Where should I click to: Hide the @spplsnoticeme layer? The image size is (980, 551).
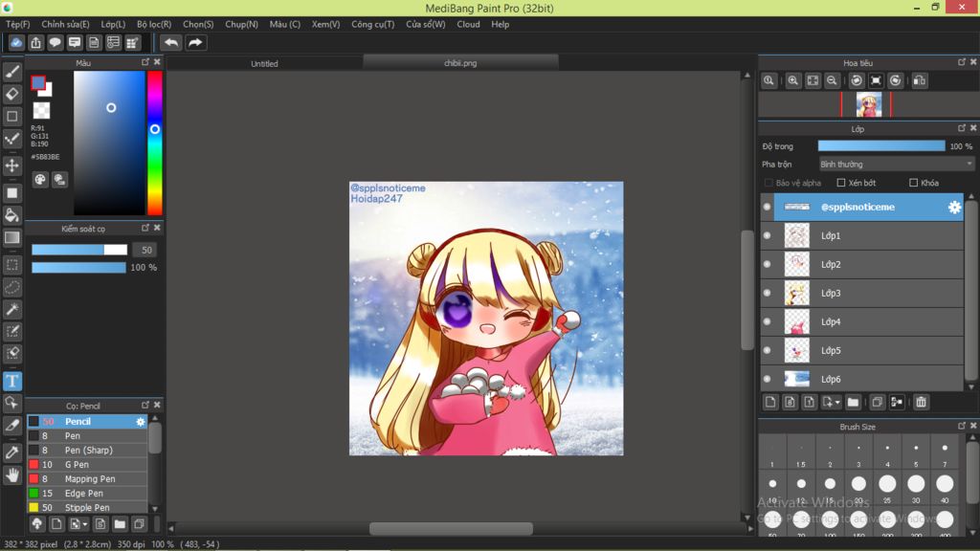(x=767, y=207)
